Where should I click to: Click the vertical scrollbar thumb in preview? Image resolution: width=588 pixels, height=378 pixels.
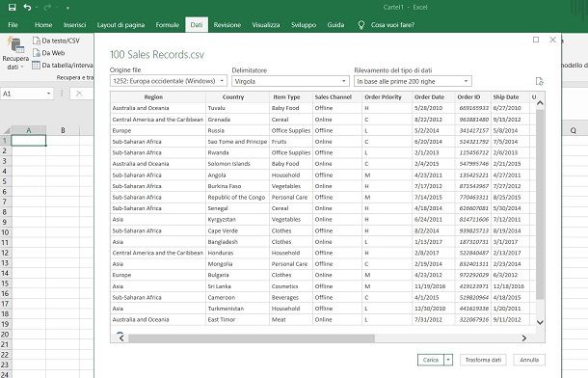[x=540, y=204]
